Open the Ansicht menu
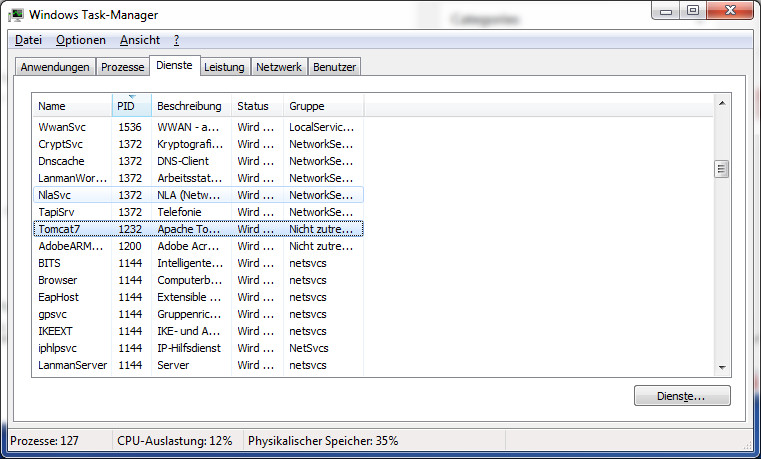Screen dimensions: 761x459 pyautogui.click(x=140, y=40)
